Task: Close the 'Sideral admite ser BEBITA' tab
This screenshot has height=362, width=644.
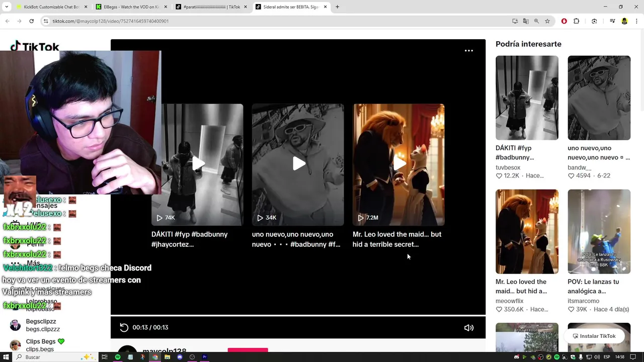Action: [325, 7]
